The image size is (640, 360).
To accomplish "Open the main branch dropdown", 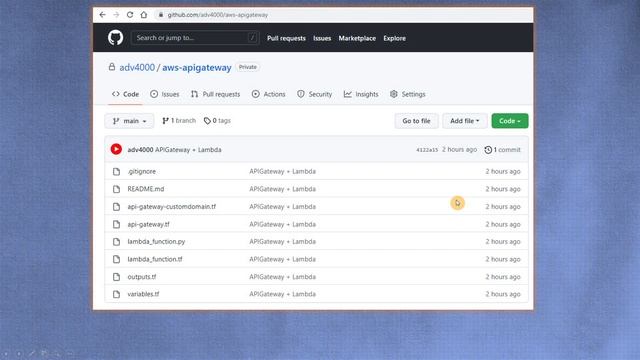I will (x=129, y=121).
